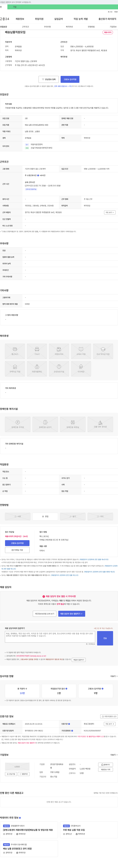Click the 식사제공 welfare icon
The width and height of the screenshot is (118, 868).
pos(81,369)
